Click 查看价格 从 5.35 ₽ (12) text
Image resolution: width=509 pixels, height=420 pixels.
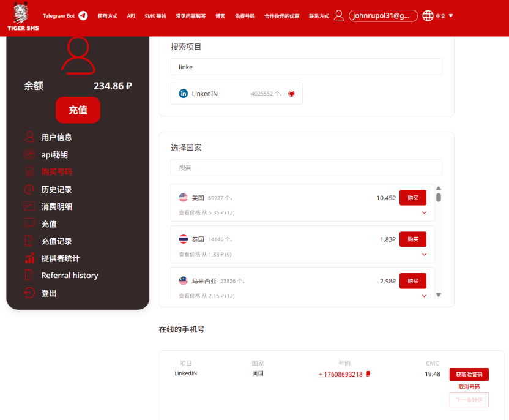[x=206, y=212]
